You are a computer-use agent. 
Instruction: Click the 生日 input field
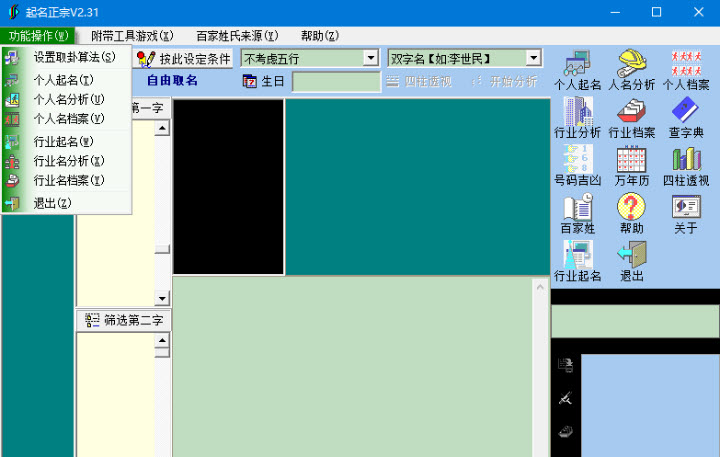336,82
